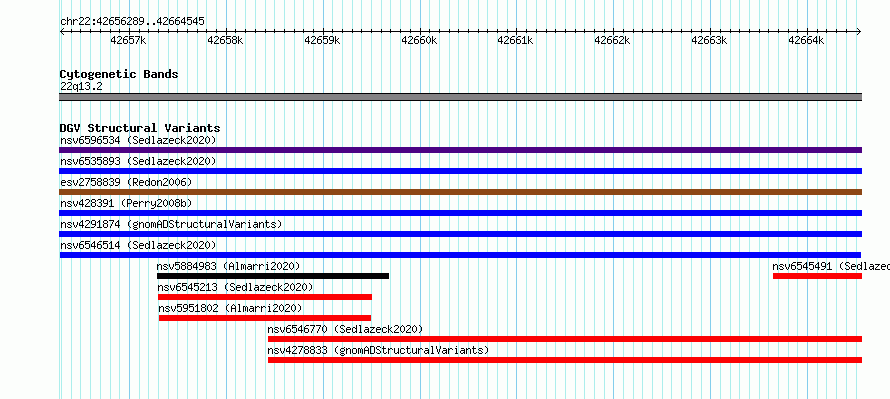Select the purple nsv6596534 variant bar

pos(460,150)
